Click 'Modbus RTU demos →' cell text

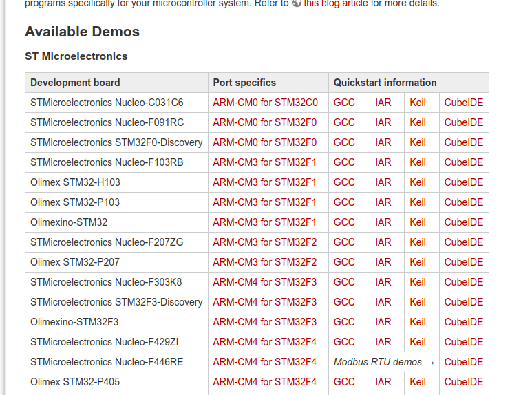pyautogui.click(x=384, y=362)
